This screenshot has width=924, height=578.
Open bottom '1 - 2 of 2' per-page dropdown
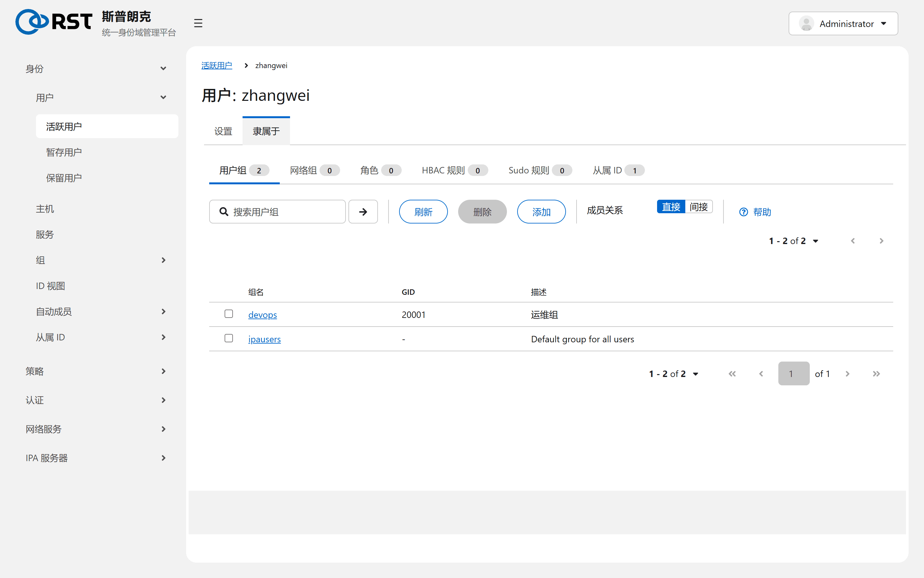[673, 374]
